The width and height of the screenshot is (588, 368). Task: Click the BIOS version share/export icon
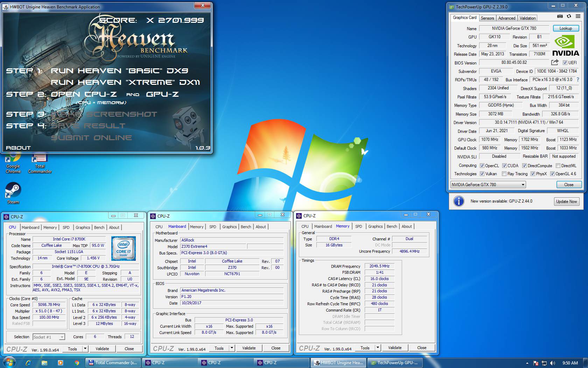click(555, 62)
